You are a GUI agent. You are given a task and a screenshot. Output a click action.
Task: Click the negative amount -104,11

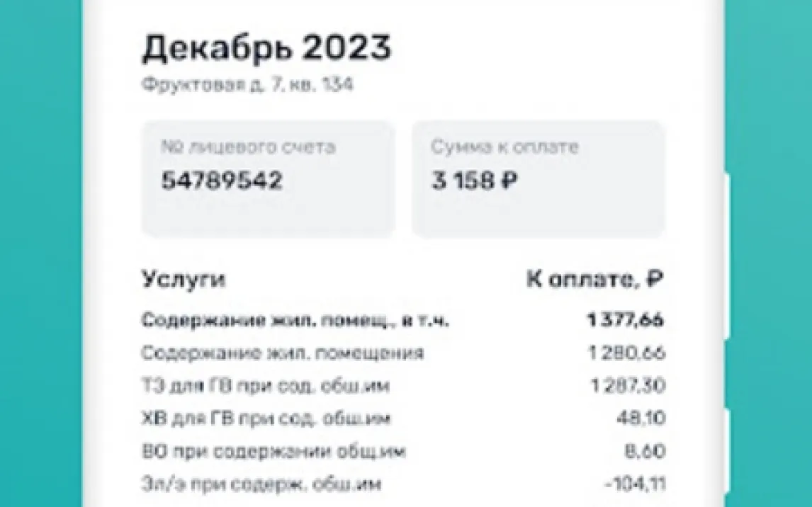tap(635, 484)
